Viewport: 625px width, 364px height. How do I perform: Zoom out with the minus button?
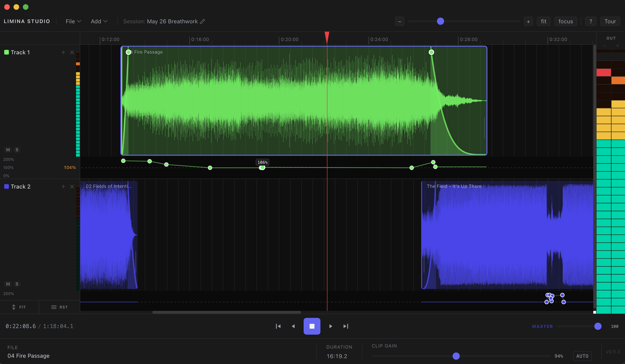coord(399,21)
